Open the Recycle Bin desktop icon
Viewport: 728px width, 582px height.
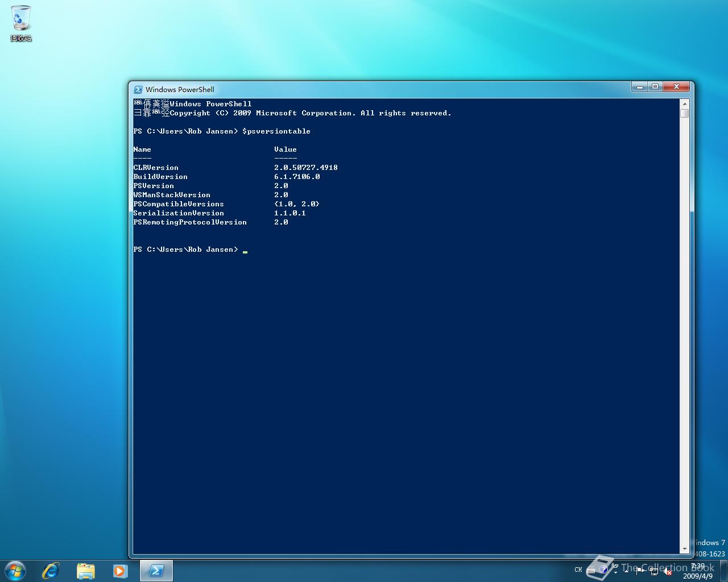pyautogui.click(x=21, y=23)
